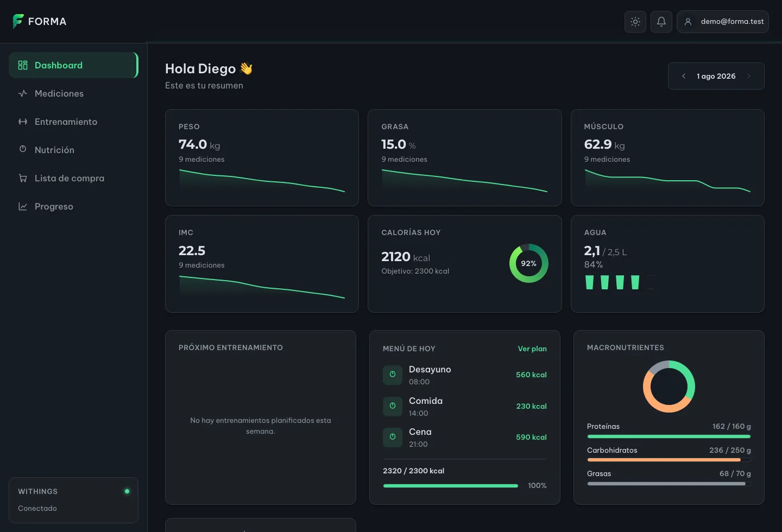782x532 pixels.
Task: Click the 230 kcal value
Action: coord(531,406)
